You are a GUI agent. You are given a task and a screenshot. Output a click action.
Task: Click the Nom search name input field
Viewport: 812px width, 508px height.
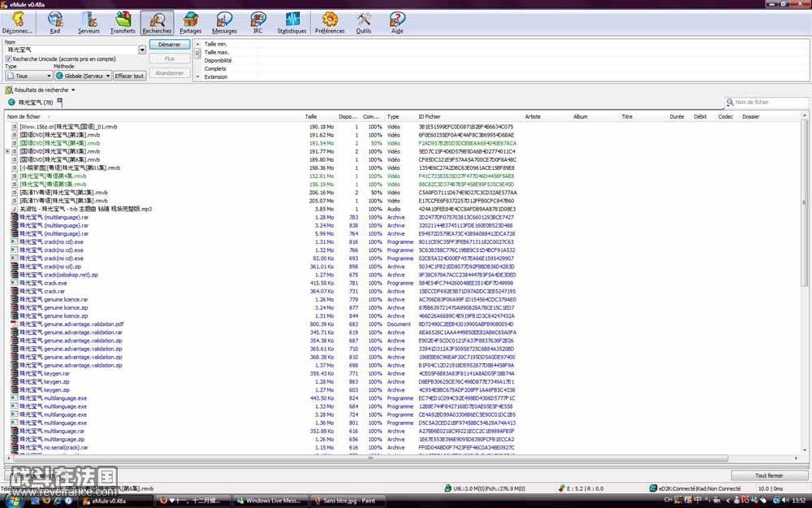[71, 50]
